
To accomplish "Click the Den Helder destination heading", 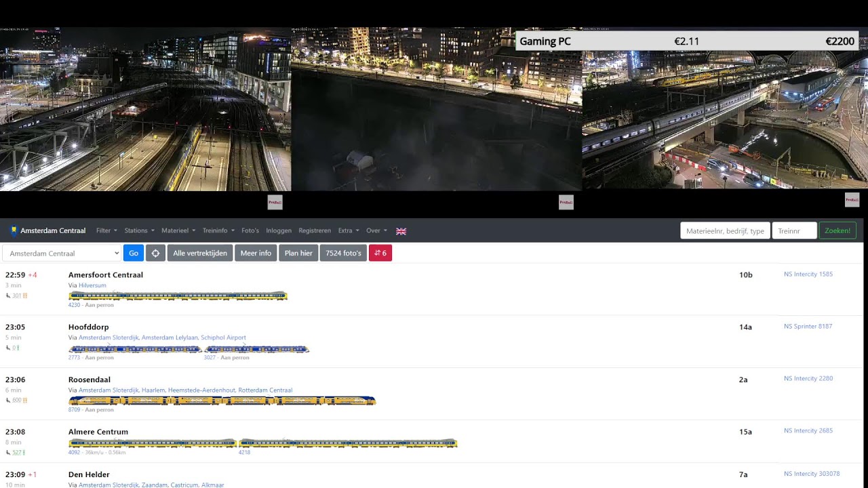I will tap(89, 474).
